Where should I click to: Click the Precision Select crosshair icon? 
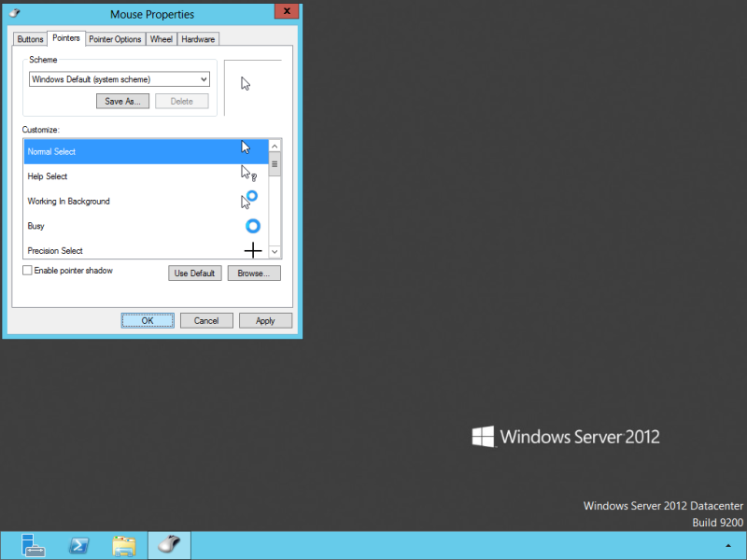[x=253, y=250]
